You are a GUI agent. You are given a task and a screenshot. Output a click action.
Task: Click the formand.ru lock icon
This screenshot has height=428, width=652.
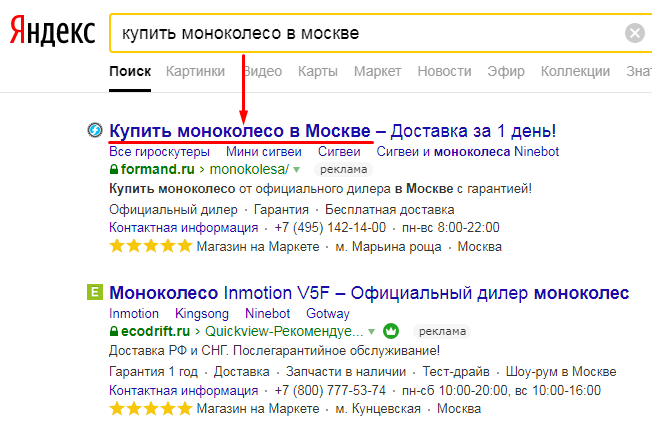click(x=114, y=169)
